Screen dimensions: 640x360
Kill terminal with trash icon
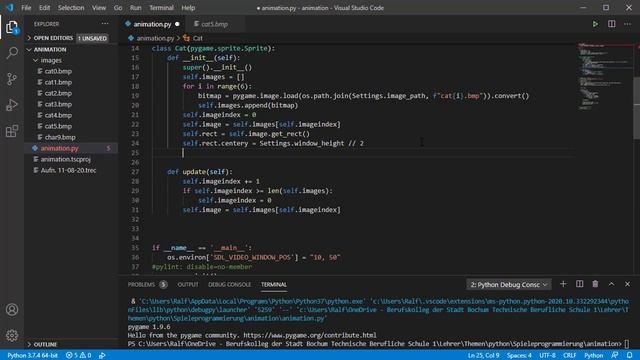[x=595, y=284]
